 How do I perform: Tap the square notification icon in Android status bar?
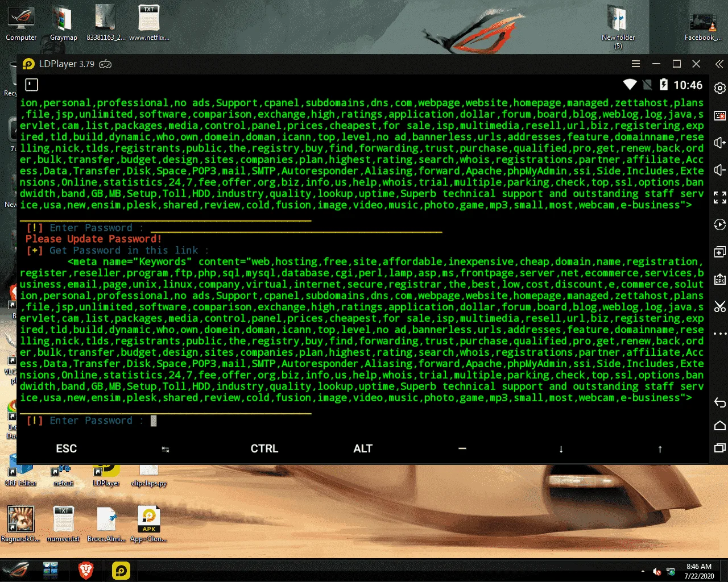[32, 85]
